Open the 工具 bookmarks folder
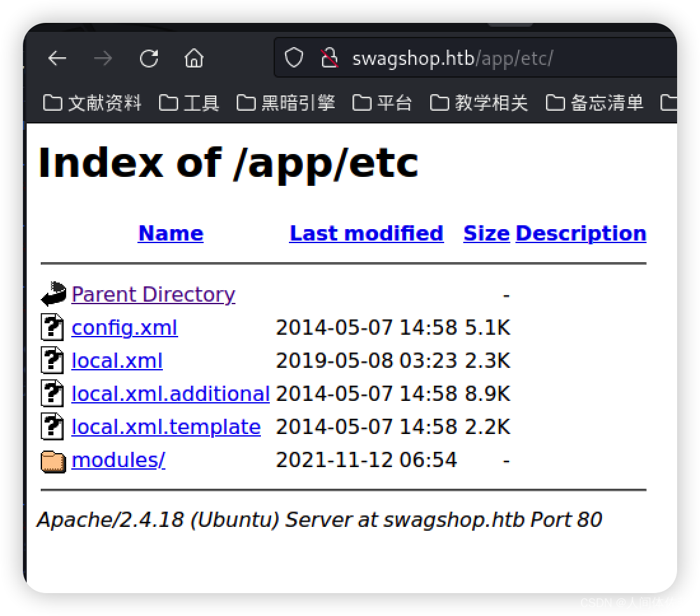Image resolution: width=700 pixels, height=616 pixels. click(x=189, y=102)
